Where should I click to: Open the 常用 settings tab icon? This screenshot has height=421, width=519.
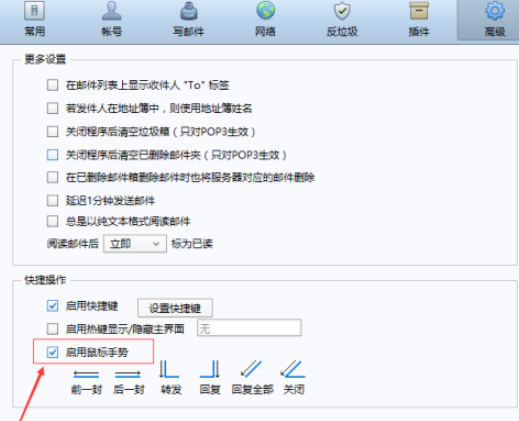[x=34, y=11]
